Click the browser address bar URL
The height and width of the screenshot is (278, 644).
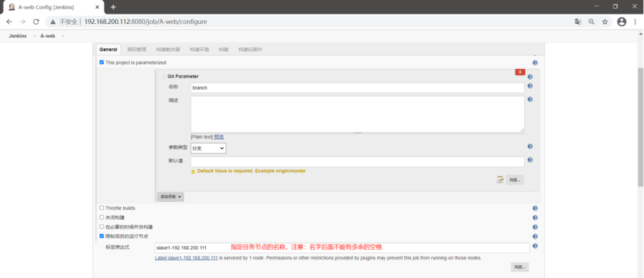146,22
